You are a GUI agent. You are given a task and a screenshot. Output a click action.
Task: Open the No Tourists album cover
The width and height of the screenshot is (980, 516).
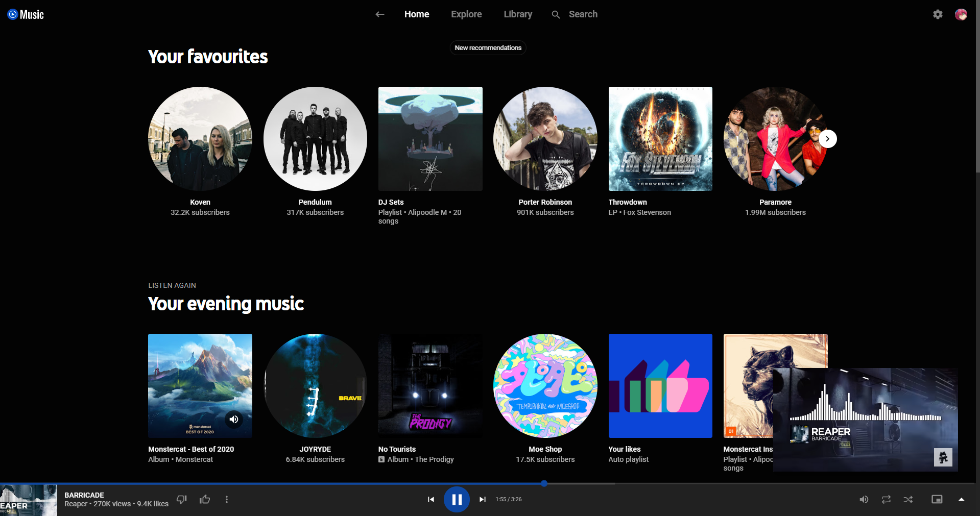tap(430, 386)
